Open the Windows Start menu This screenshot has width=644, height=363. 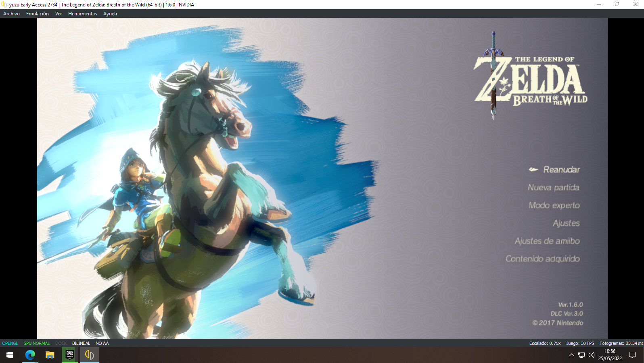coord(10,355)
